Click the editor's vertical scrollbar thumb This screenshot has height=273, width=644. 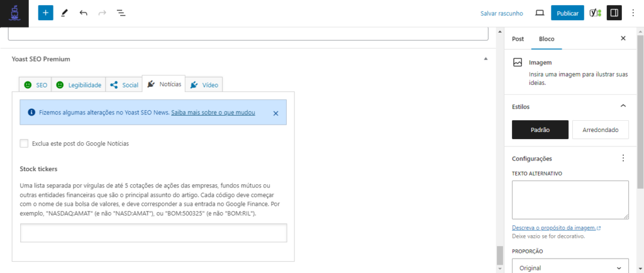pos(499,255)
